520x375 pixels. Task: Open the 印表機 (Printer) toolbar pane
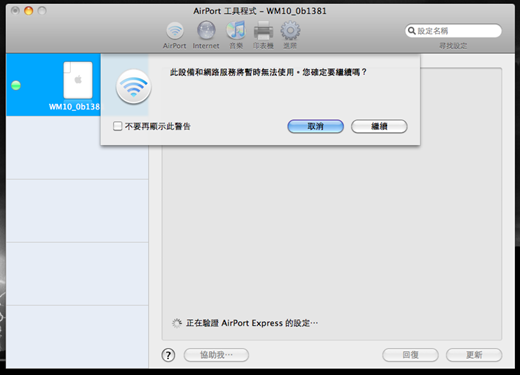point(263,35)
